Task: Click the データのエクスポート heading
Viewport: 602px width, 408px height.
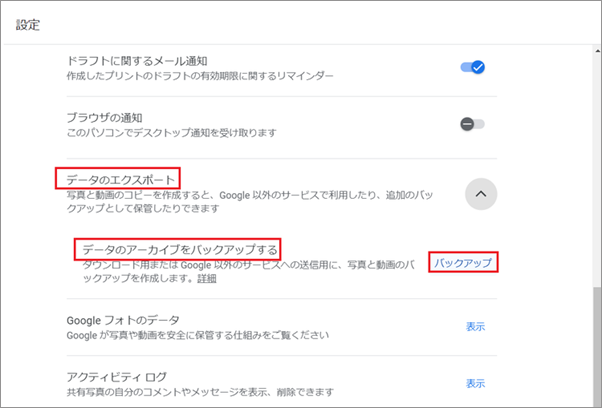Action: tap(121, 180)
